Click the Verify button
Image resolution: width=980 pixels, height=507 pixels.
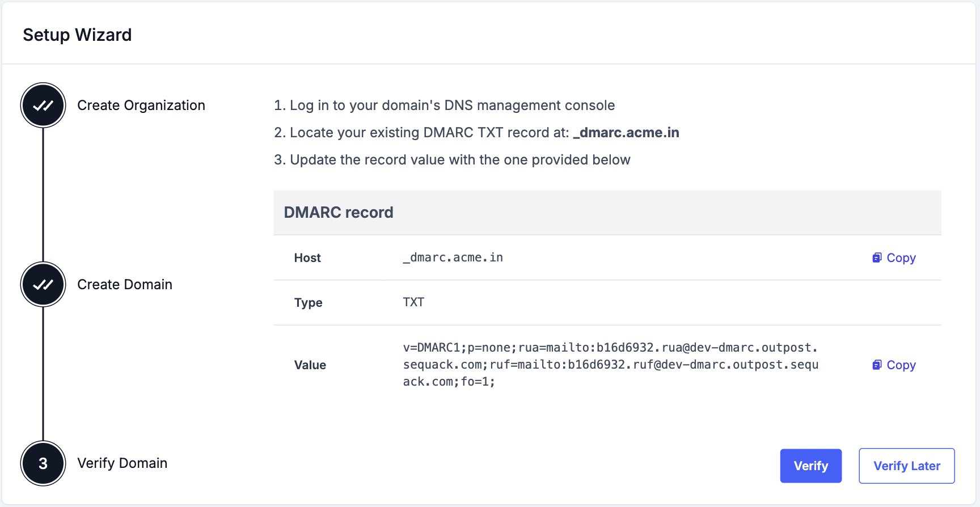(x=811, y=466)
